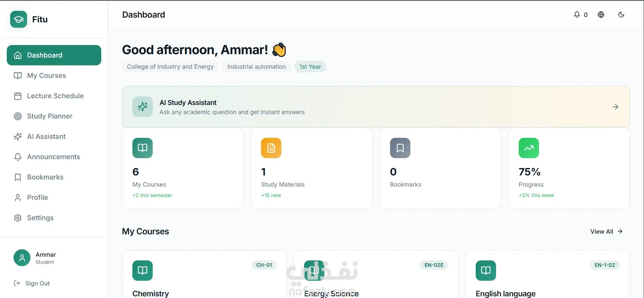Open Announcements from sidebar
The image size is (644, 298).
(x=53, y=157)
